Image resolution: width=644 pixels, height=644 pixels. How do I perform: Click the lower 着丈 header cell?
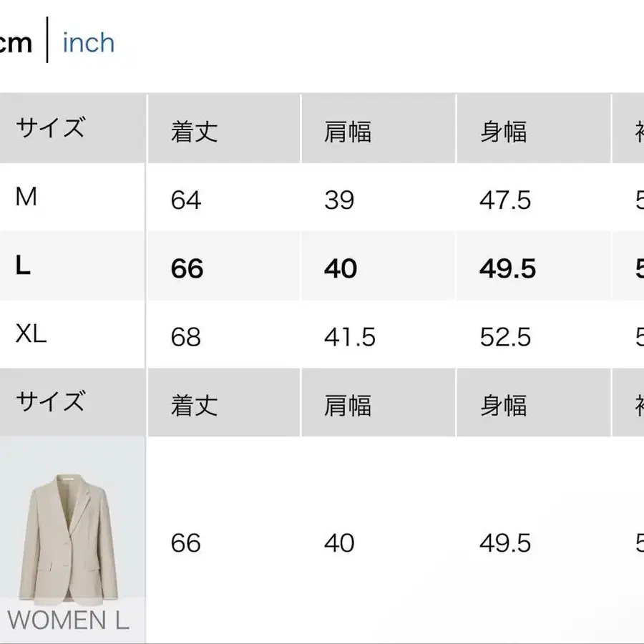click(194, 406)
